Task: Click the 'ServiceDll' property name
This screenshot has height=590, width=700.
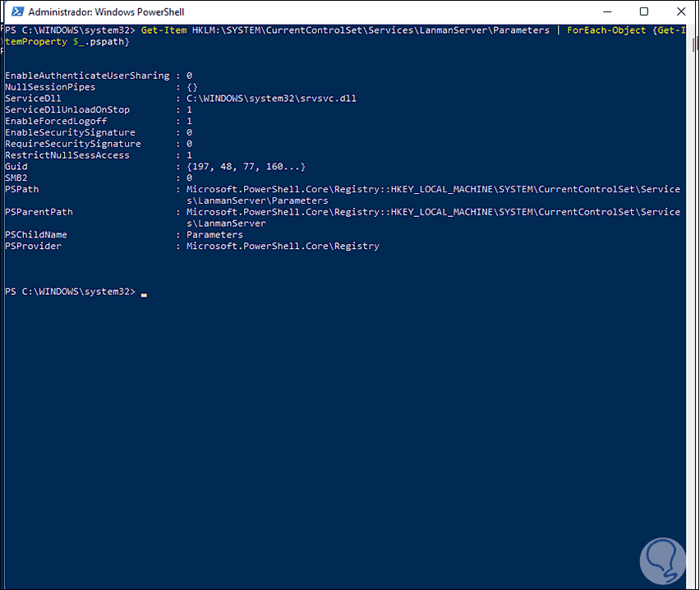Action: click(33, 99)
